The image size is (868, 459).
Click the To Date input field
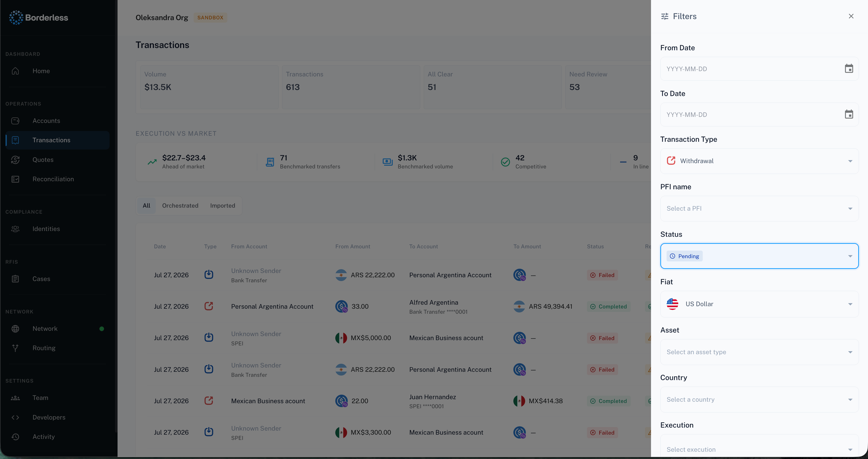(x=759, y=115)
